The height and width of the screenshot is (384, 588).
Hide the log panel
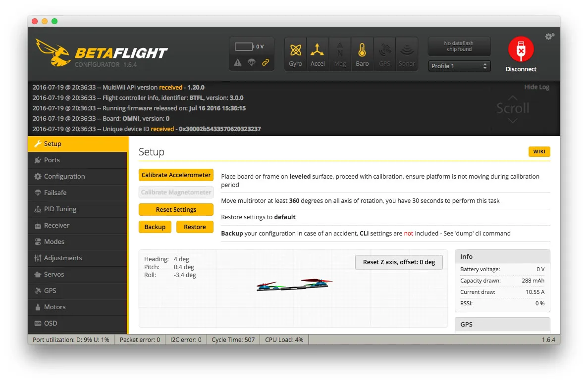click(x=536, y=87)
